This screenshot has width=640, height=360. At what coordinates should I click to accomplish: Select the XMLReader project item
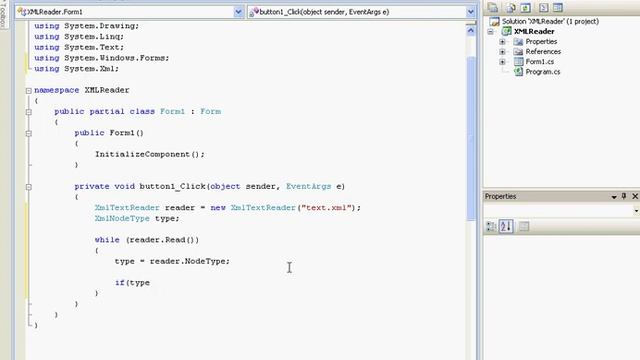coord(534,31)
